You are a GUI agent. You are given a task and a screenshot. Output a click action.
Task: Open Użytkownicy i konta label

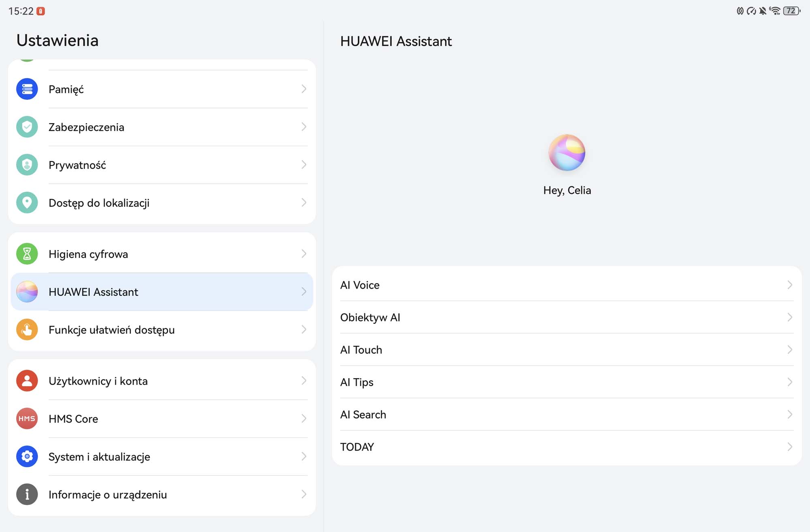click(x=98, y=381)
